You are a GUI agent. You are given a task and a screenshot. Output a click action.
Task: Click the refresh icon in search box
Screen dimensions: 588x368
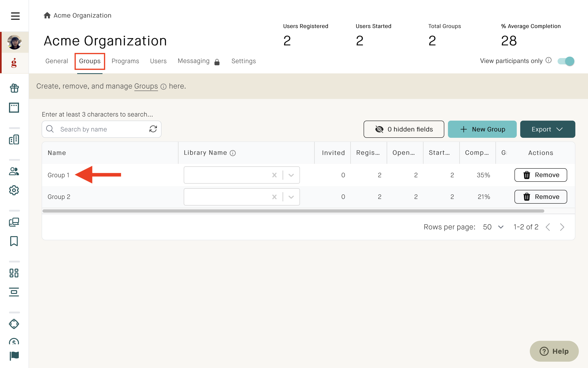[153, 129]
